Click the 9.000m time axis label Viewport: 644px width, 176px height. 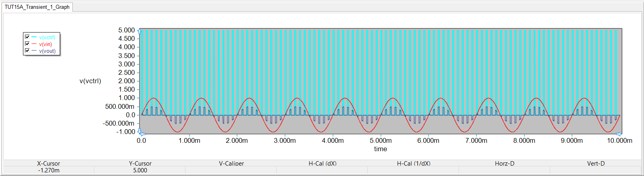pyautogui.click(x=572, y=140)
